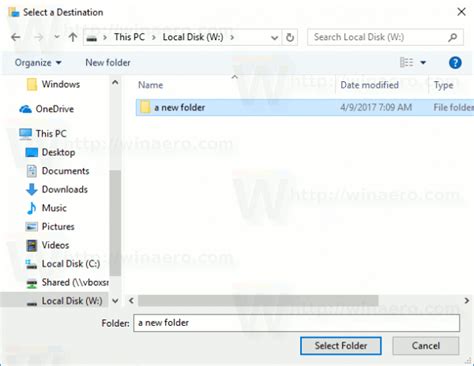Sort by the Name column header

coord(151,85)
